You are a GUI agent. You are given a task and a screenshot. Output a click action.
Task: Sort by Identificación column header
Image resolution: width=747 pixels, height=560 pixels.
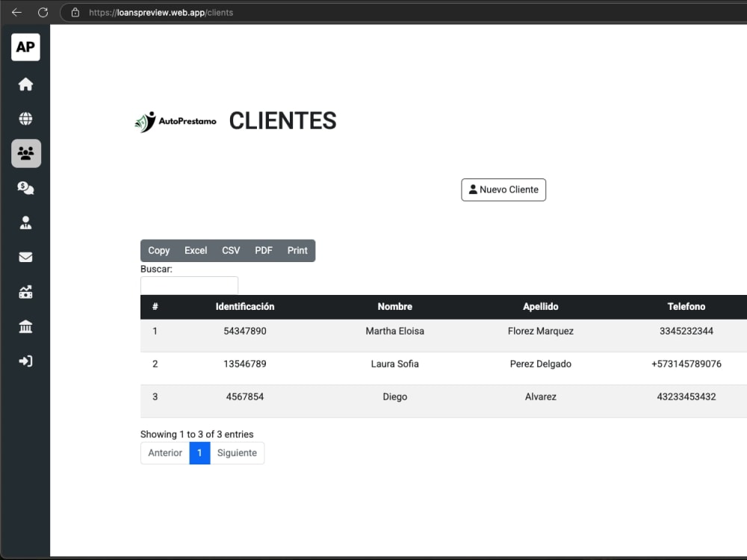pyautogui.click(x=245, y=307)
